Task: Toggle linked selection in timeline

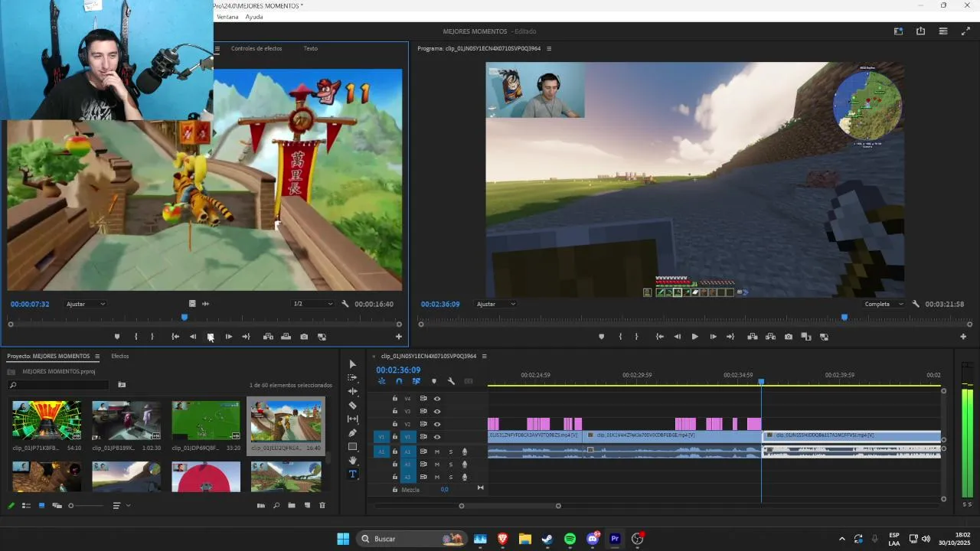Action: [416, 381]
